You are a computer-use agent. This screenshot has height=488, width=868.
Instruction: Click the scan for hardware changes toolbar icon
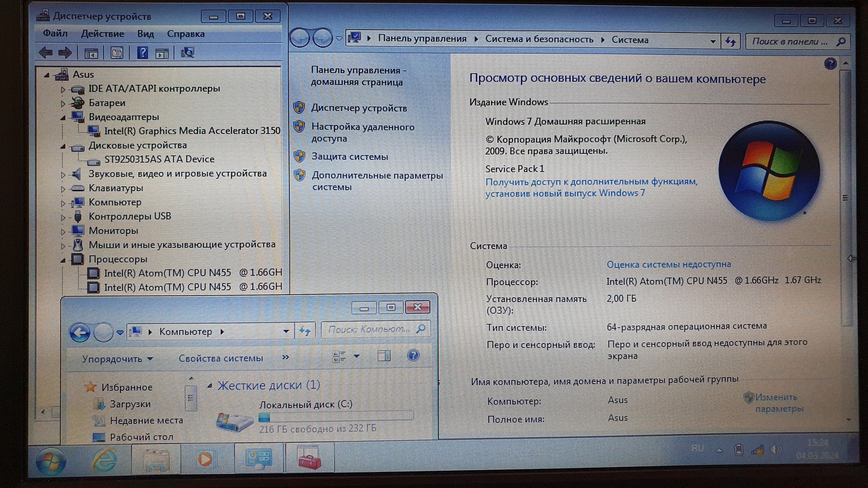[x=187, y=53]
